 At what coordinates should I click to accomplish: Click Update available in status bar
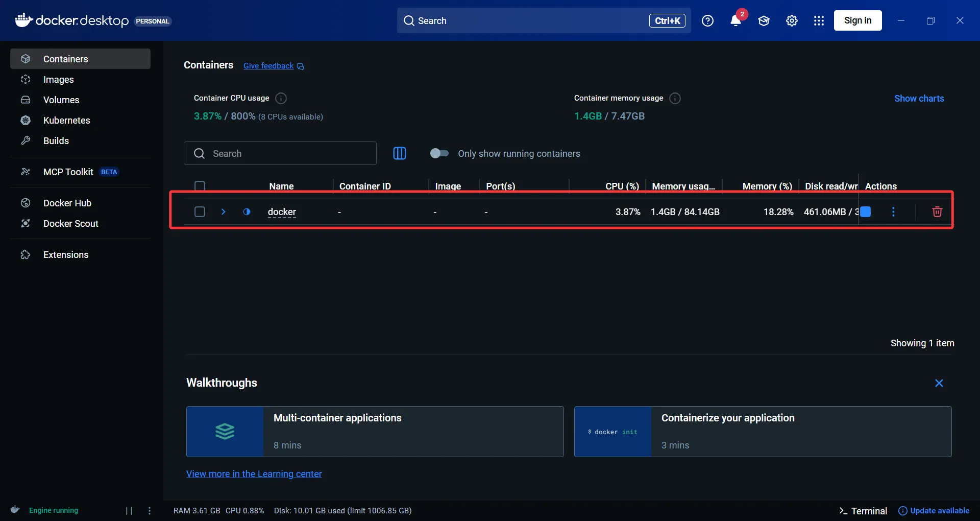[934, 511]
